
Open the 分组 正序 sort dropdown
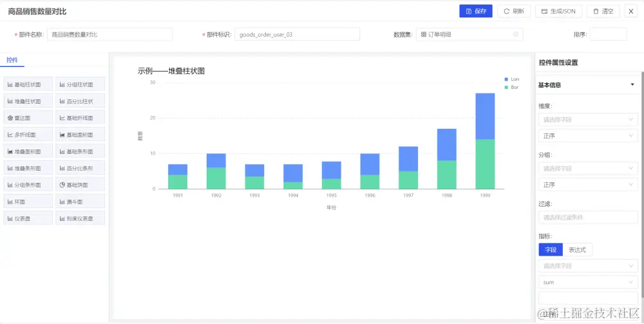pos(588,185)
